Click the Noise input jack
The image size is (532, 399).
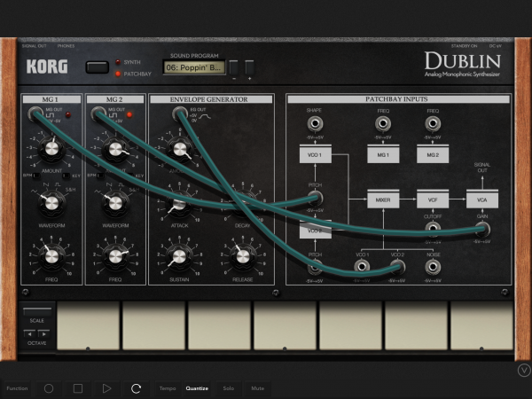click(433, 267)
